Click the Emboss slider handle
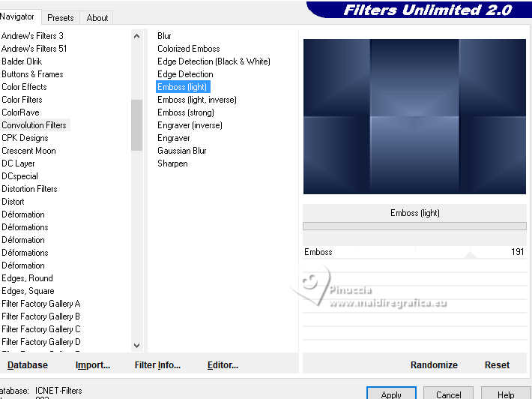Screen dimensions: 532x399 (x=470, y=255)
